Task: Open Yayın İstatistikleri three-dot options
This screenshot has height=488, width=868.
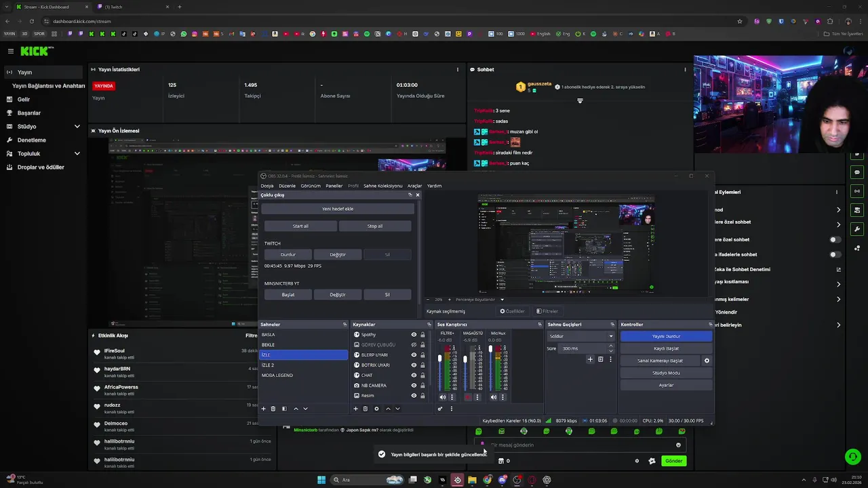Action: tap(458, 69)
